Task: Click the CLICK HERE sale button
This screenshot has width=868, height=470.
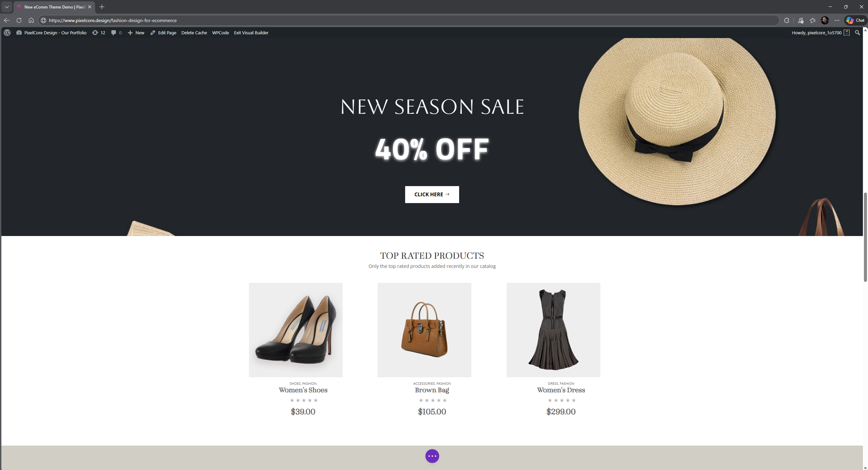Action: click(x=432, y=194)
